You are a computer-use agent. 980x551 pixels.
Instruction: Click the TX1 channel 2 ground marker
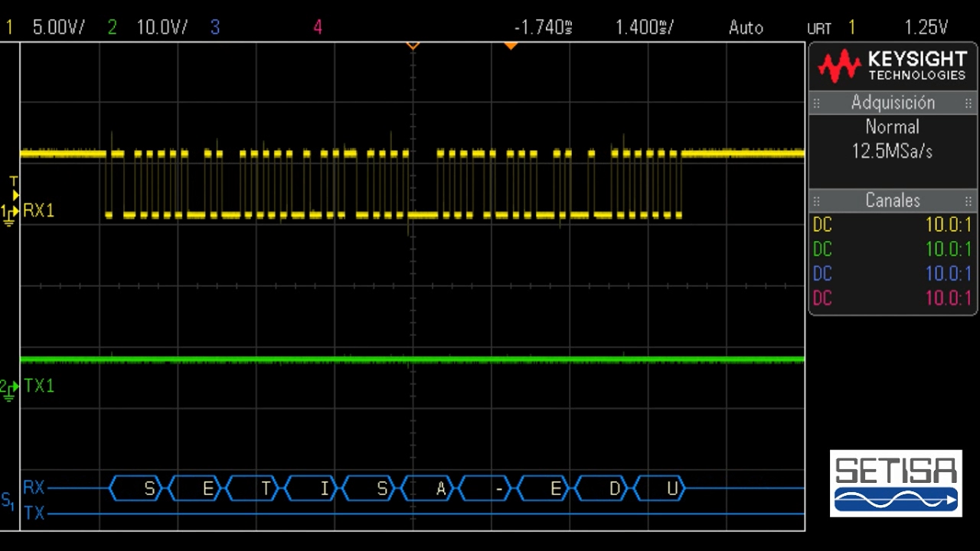(x=11, y=389)
